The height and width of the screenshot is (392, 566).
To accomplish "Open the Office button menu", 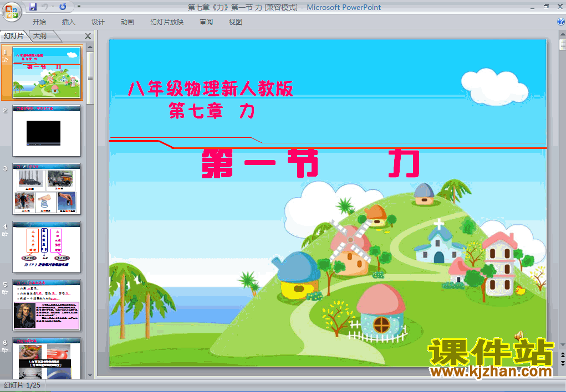I will tap(12, 11).
